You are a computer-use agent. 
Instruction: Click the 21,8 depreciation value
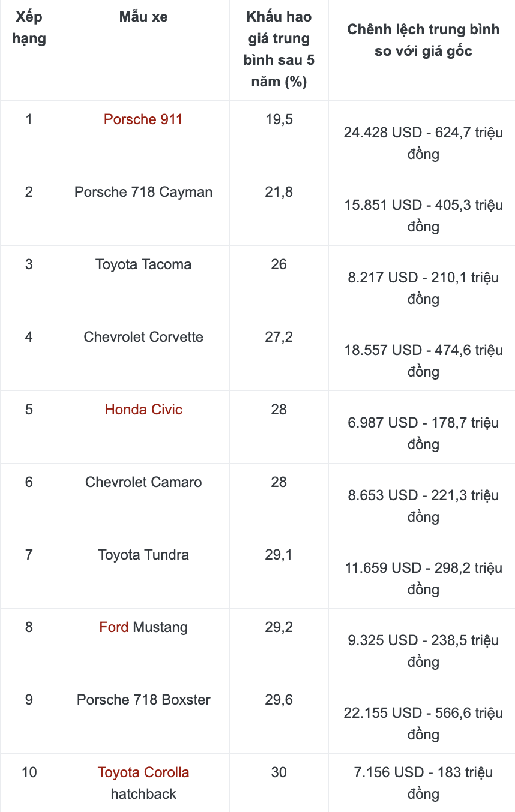(279, 192)
